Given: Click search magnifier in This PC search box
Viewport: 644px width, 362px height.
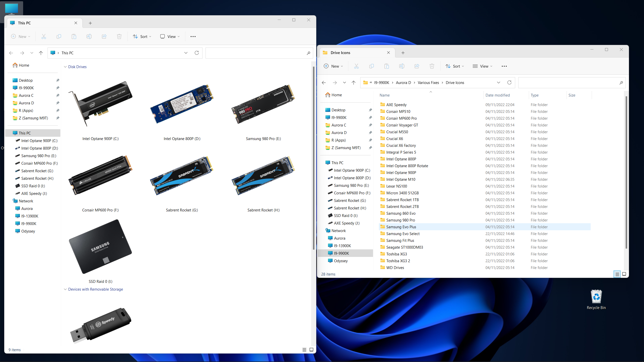Looking at the screenshot, I should coord(308,53).
